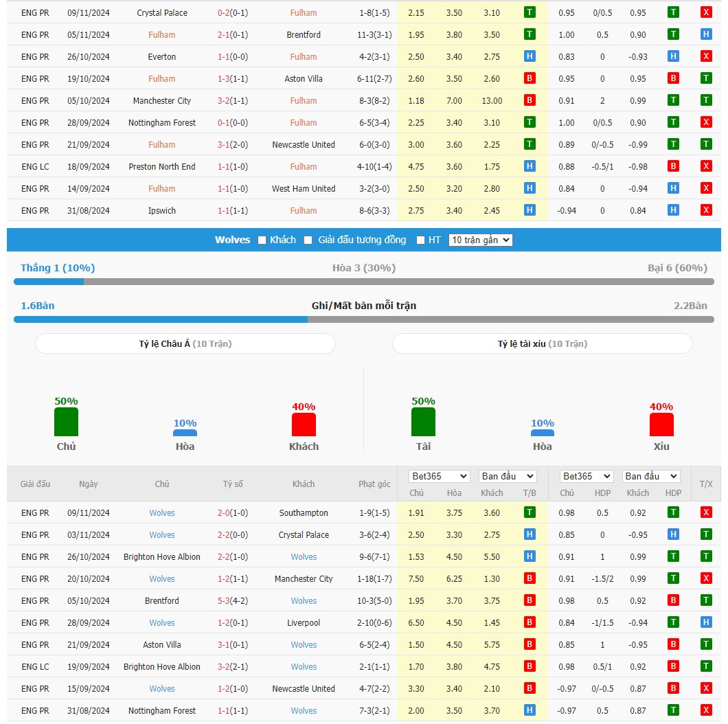Click the red Xỉu 40% chart bar
728x724 pixels.
(x=661, y=425)
